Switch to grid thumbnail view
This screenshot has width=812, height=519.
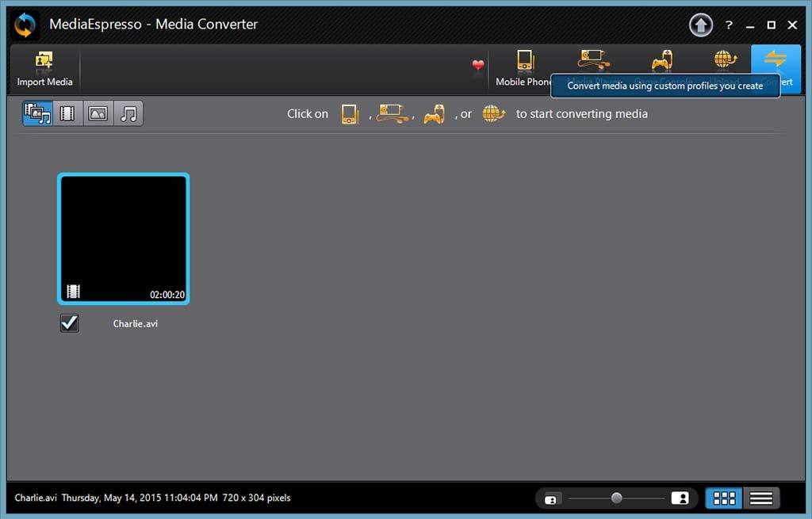pos(724,498)
